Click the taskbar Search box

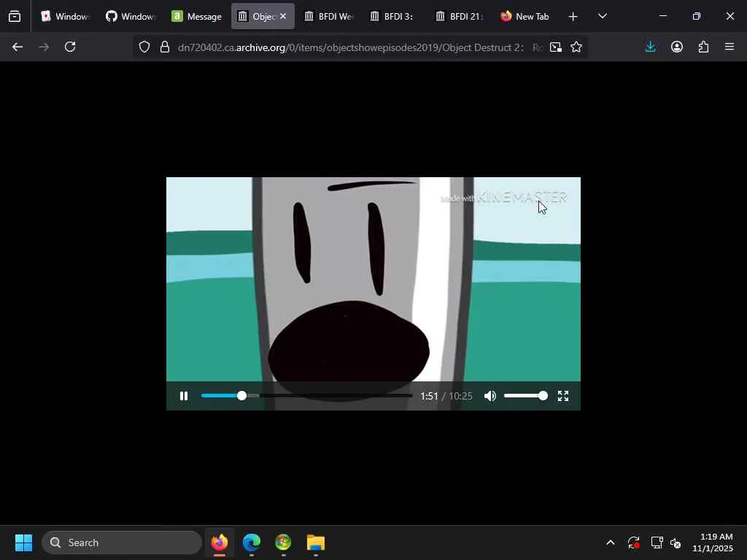122,542
